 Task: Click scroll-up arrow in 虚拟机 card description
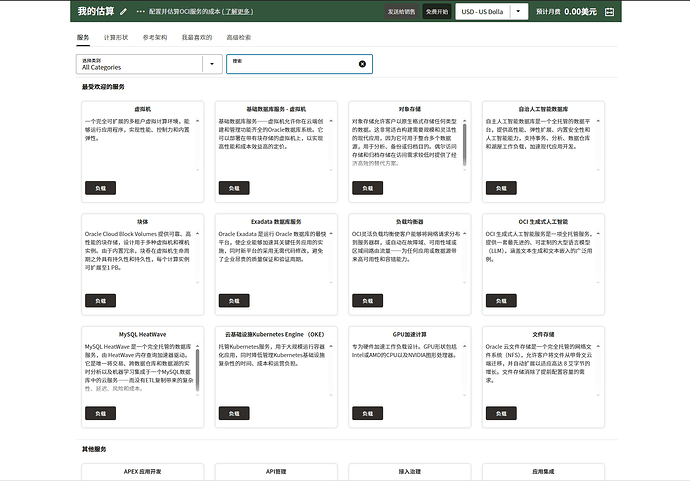[x=198, y=121]
